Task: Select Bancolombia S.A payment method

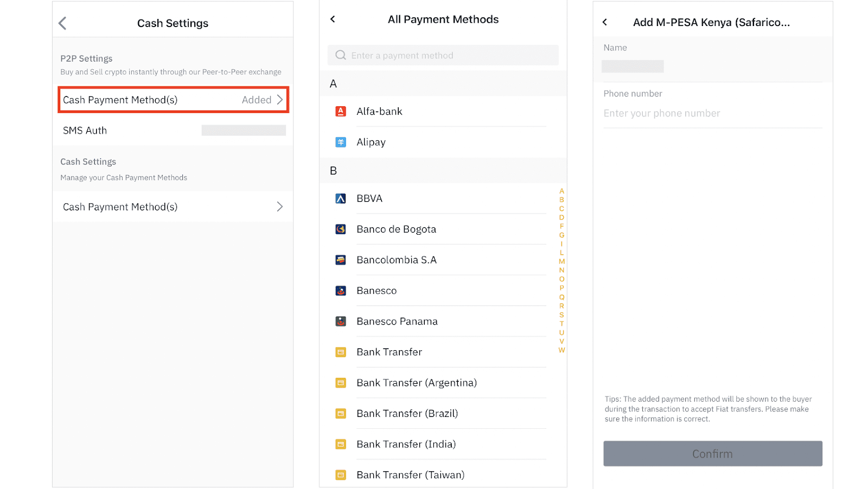Action: click(x=443, y=260)
